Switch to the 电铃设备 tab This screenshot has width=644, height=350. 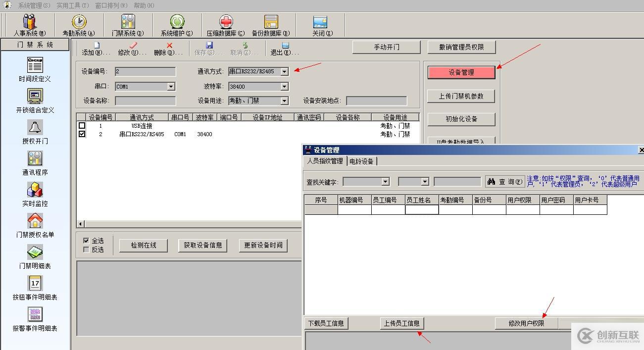tap(361, 161)
